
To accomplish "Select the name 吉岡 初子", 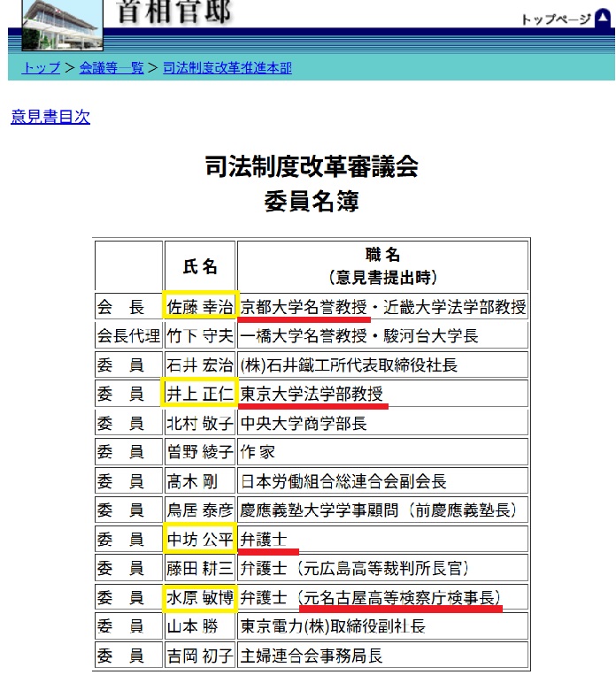I will [200, 656].
